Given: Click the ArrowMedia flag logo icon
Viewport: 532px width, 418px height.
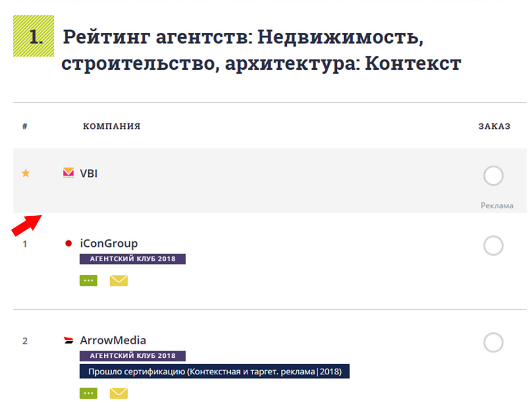Looking at the screenshot, I should 69,340.
